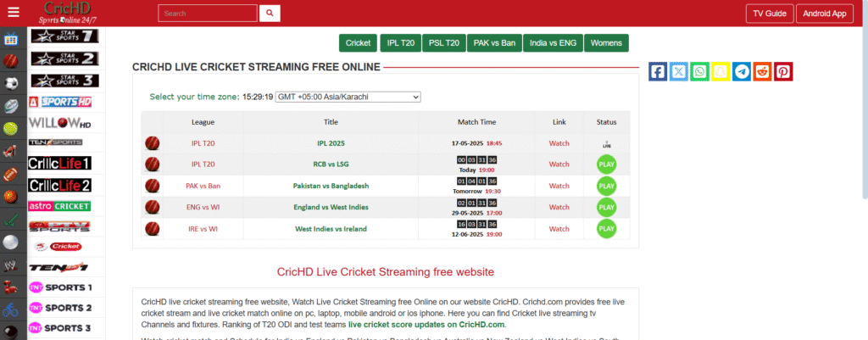Open the Cricket category tab
Image resolution: width=868 pixels, height=340 pixels.
click(359, 43)
